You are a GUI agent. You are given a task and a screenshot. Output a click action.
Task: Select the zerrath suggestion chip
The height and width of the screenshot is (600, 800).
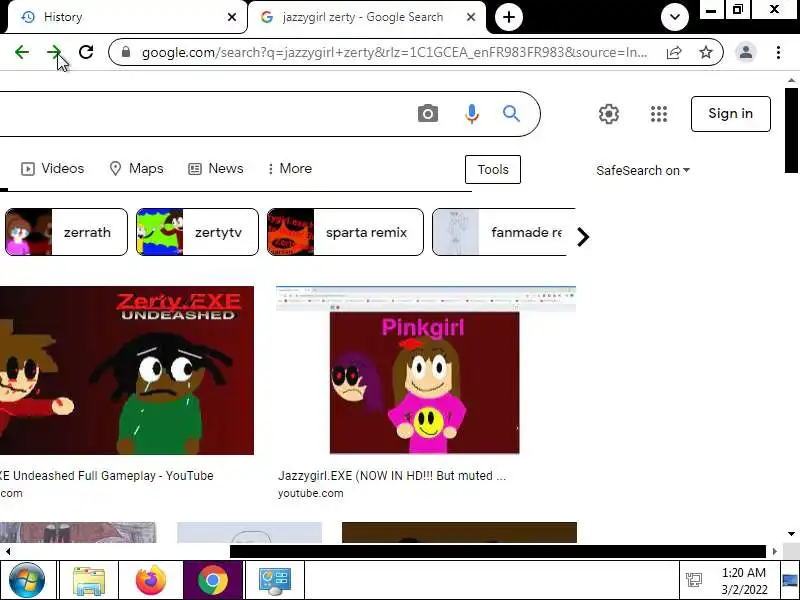click(x=66, y=232)
